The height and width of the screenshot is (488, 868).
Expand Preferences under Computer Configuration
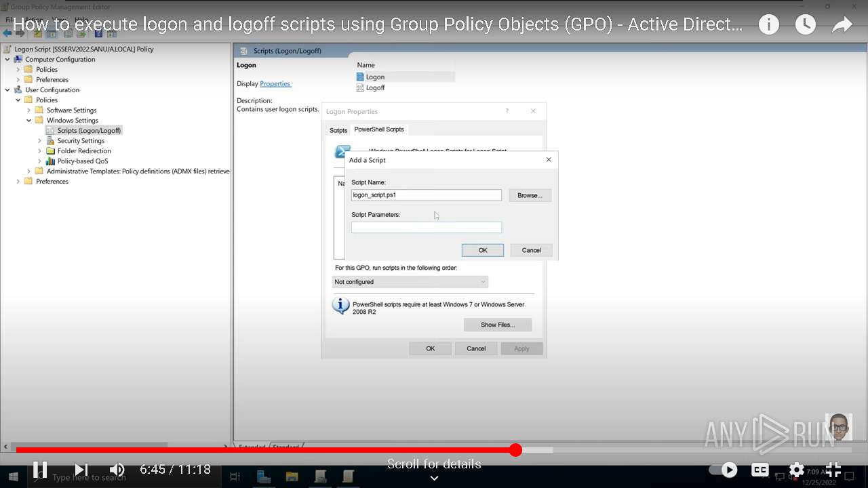click(18, 79)
